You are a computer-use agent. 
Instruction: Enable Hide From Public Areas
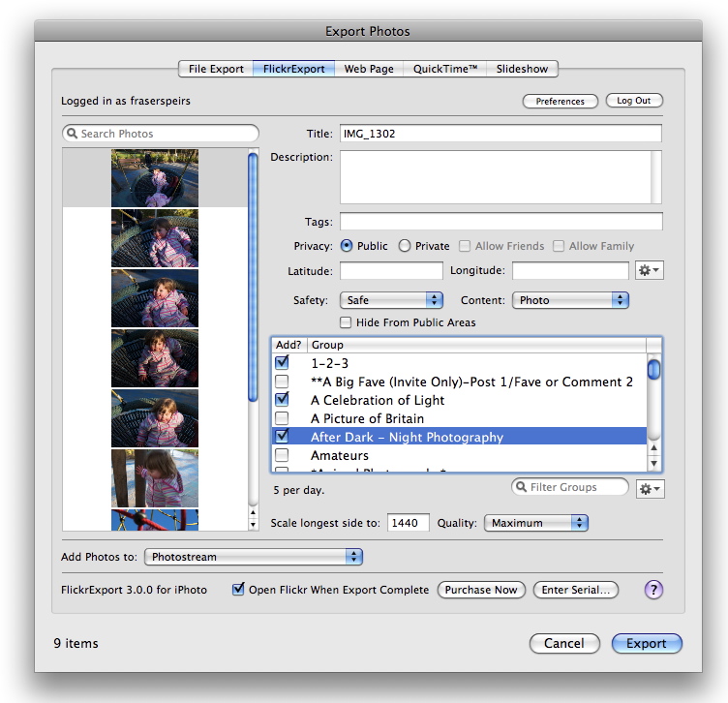coord(346,322)
